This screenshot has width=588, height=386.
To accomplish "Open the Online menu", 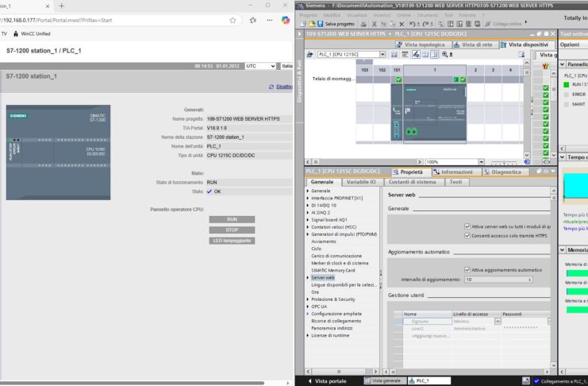I will point(404,15).
